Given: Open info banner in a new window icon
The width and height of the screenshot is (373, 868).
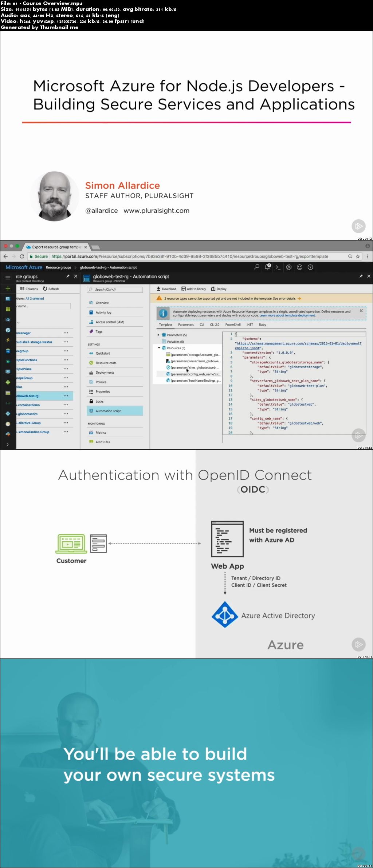Looking at the screenshot, I should tap(361, 310).
